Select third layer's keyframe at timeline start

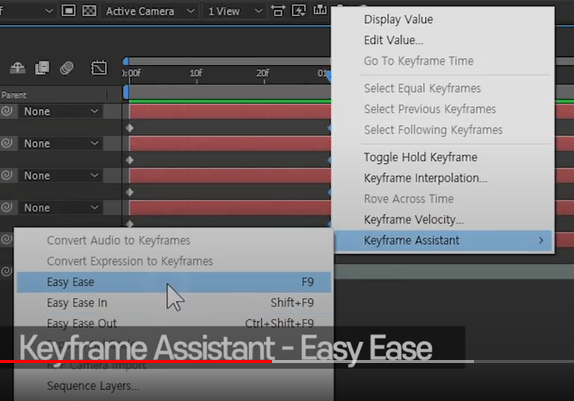pos(130,192)
